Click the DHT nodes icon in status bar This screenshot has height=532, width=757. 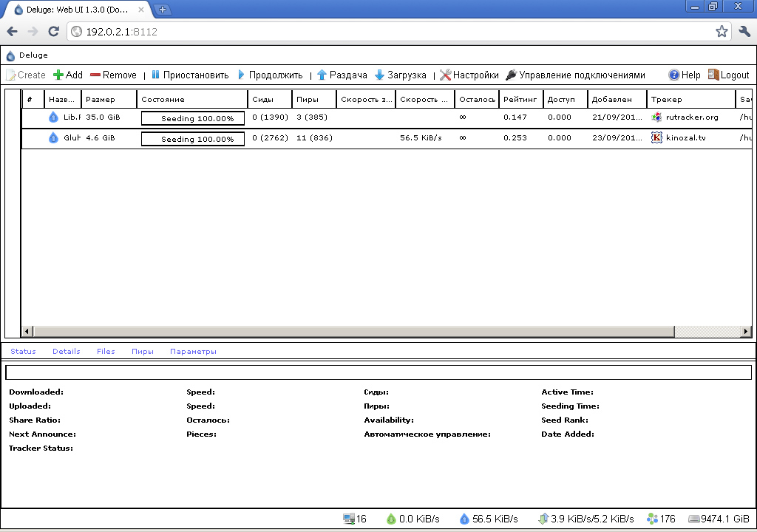653,519
